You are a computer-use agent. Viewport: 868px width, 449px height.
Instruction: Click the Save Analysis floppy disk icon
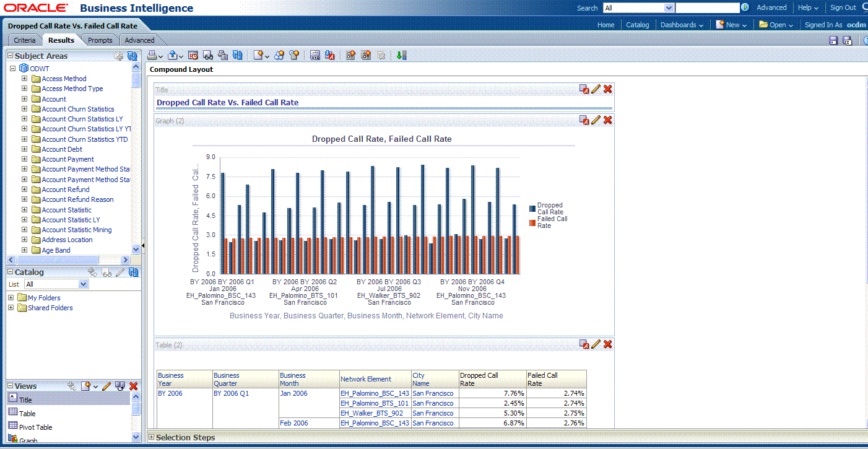point(833,40)
